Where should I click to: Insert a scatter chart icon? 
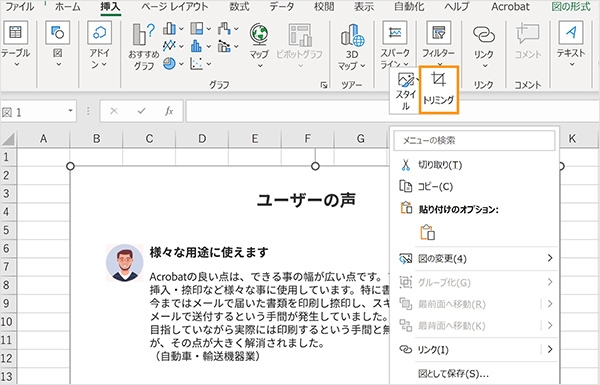(x=196, y=64)
